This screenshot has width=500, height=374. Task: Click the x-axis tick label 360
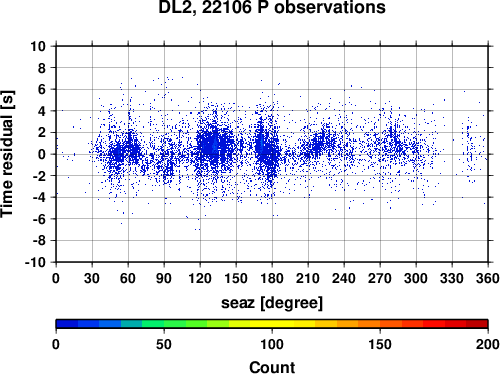click(x=488, y=278)
